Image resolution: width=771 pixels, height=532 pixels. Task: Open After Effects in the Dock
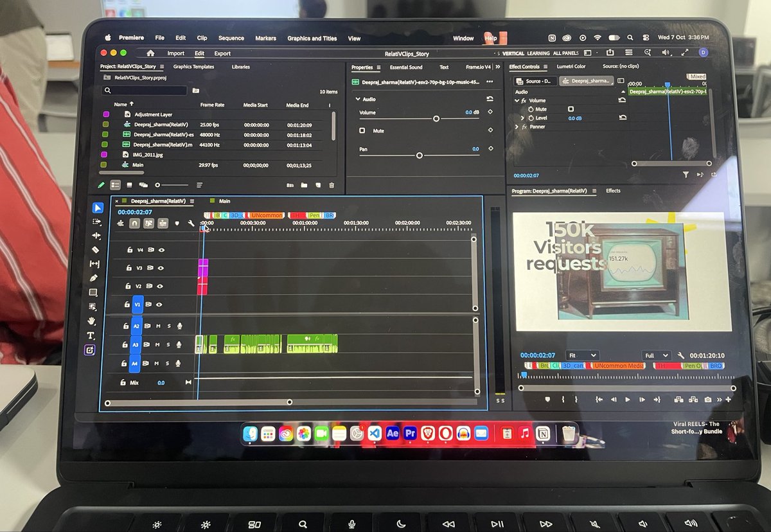point(393,434)
